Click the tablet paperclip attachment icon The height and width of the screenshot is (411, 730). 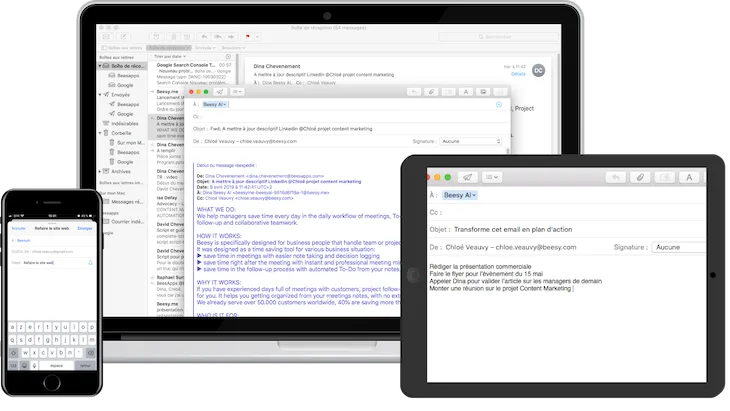640,177
